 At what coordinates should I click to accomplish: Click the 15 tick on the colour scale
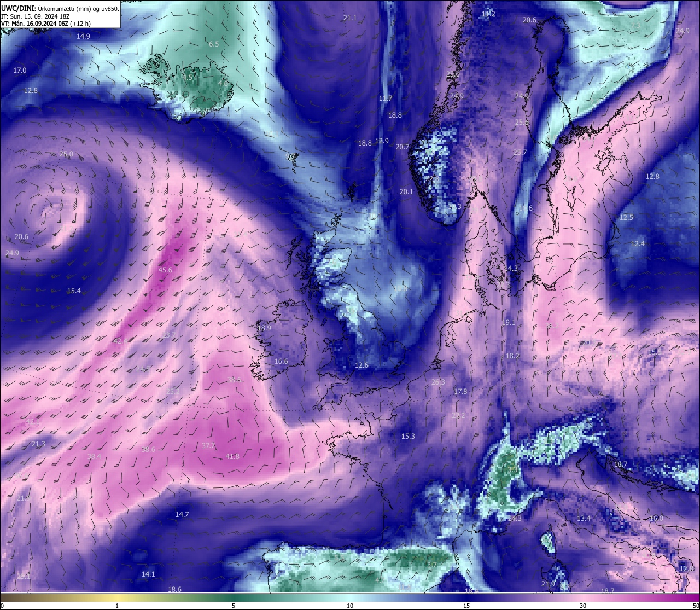coord(466,606)
